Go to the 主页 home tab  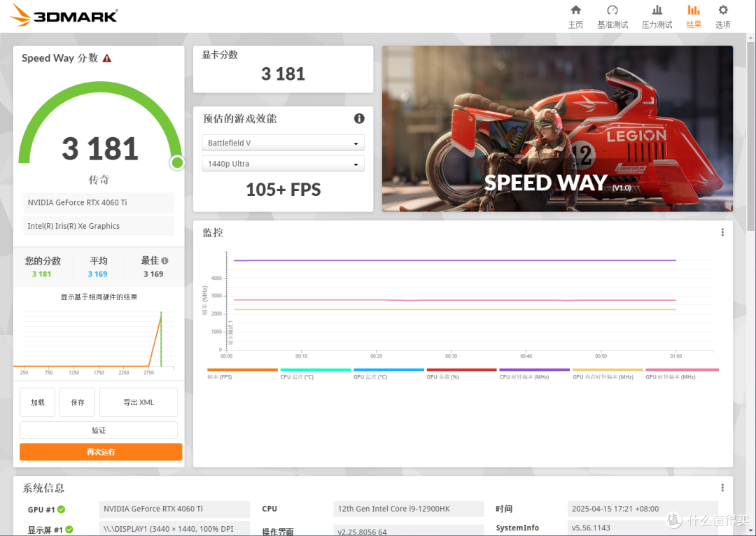pyautogui.click(x=575, y=17)
